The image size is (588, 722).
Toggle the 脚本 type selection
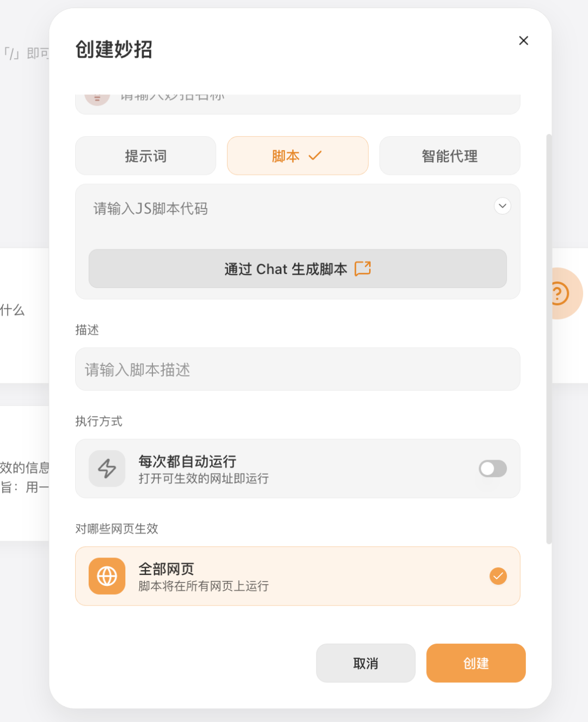point(297,156)
